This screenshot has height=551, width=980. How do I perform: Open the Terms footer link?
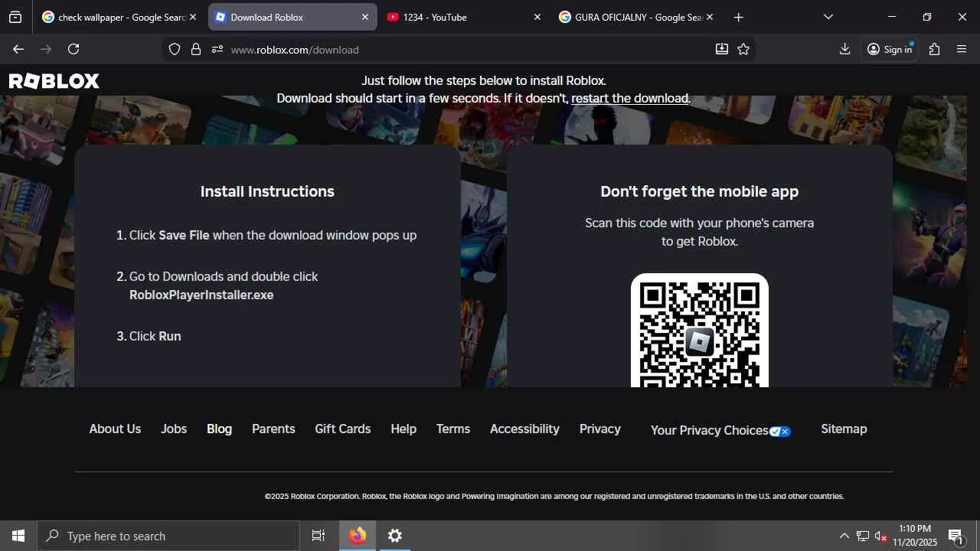point(453,429)
